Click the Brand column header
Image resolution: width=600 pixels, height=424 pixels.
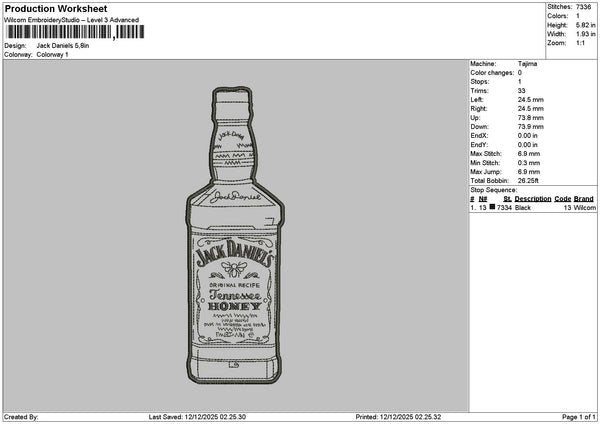pyautogui.click(x=584, y=199)
